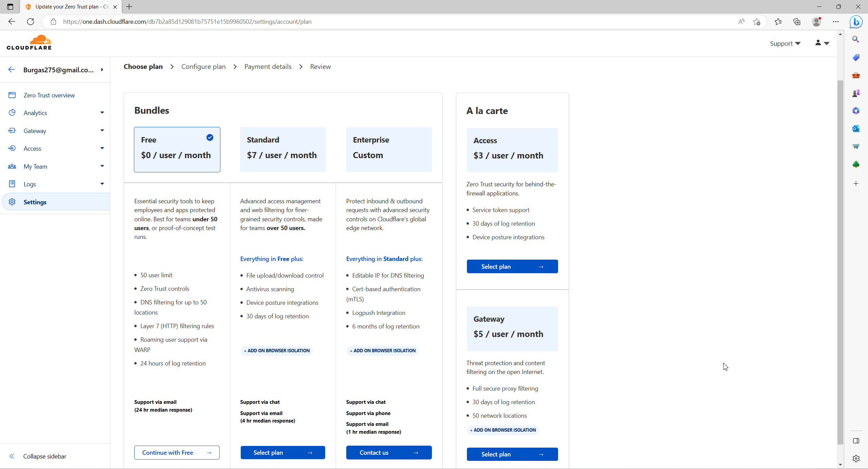Click the back arrow beside account email
The image size is (868, 469).
12,70
